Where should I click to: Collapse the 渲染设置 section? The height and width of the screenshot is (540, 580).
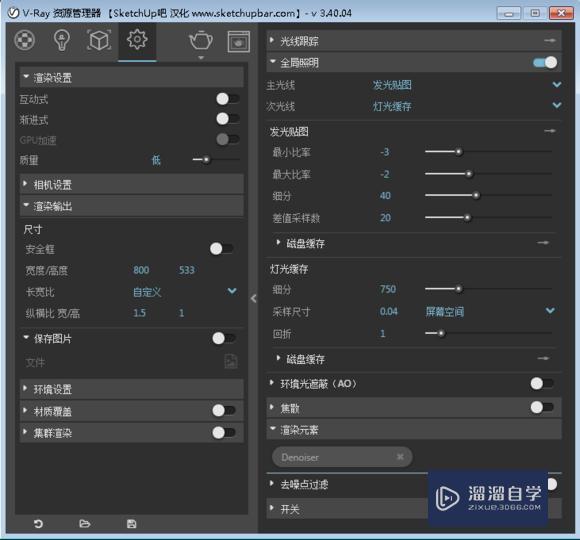(131, 77)
